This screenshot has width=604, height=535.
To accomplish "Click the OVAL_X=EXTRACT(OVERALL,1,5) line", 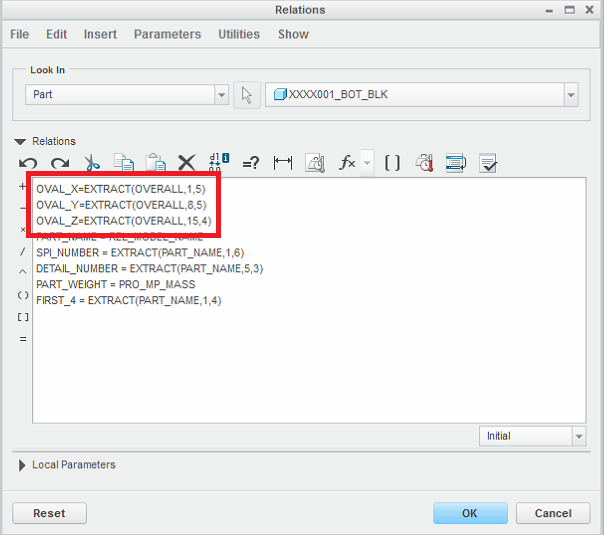I will [121, 189].
